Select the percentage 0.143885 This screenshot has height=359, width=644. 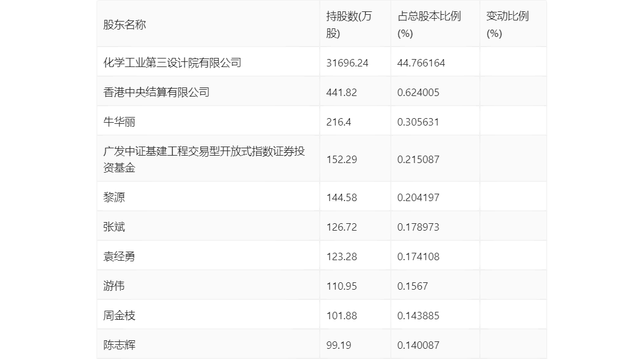click(x=418, y=316)
